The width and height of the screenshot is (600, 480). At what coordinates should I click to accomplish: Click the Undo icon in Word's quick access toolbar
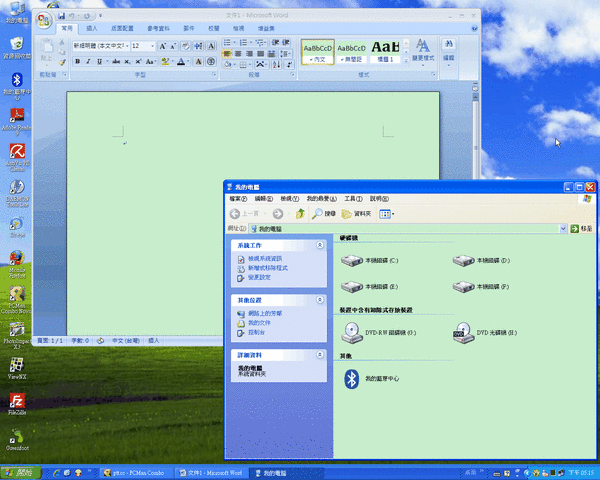pyautogui.click(x=72, y=16)
